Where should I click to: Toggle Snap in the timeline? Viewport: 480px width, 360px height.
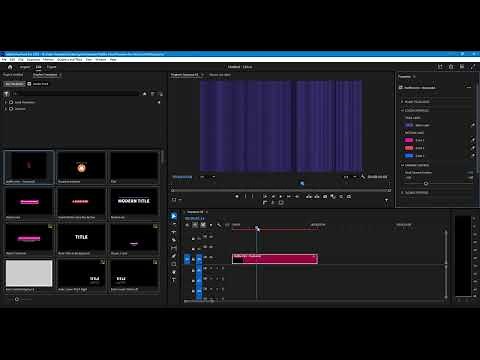pyautogui.click(x=195, y=225)
